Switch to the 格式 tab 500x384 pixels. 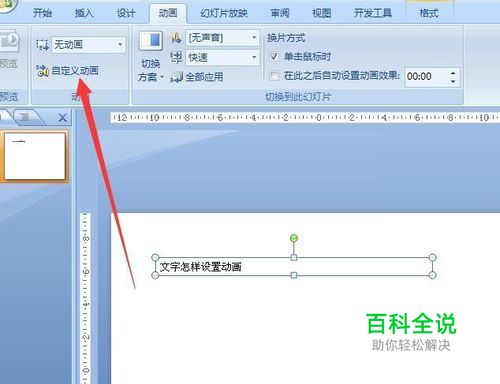point(429,13)
